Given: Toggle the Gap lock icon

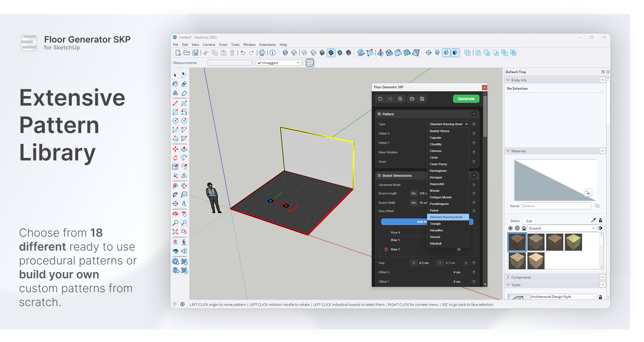Looking at the screenshot, I should (466, 263).
